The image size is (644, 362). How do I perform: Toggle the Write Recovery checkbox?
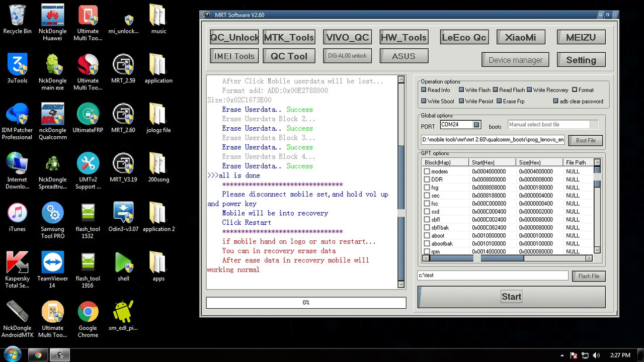[x=529, y=90]
